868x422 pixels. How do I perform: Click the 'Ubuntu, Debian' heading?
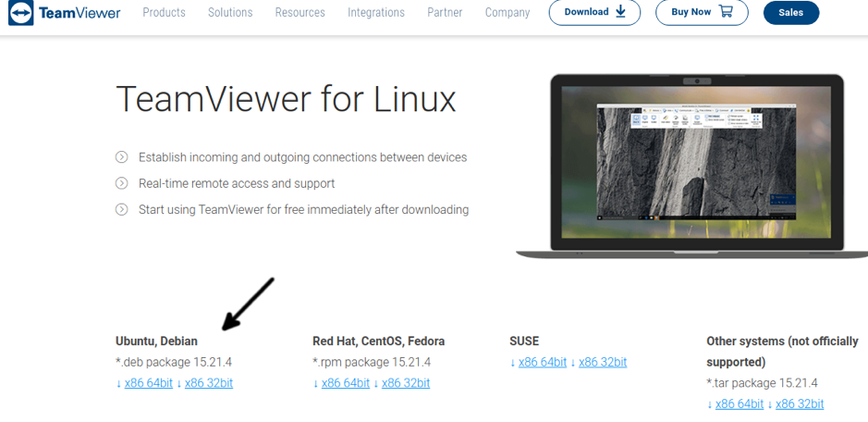[156, 341]
